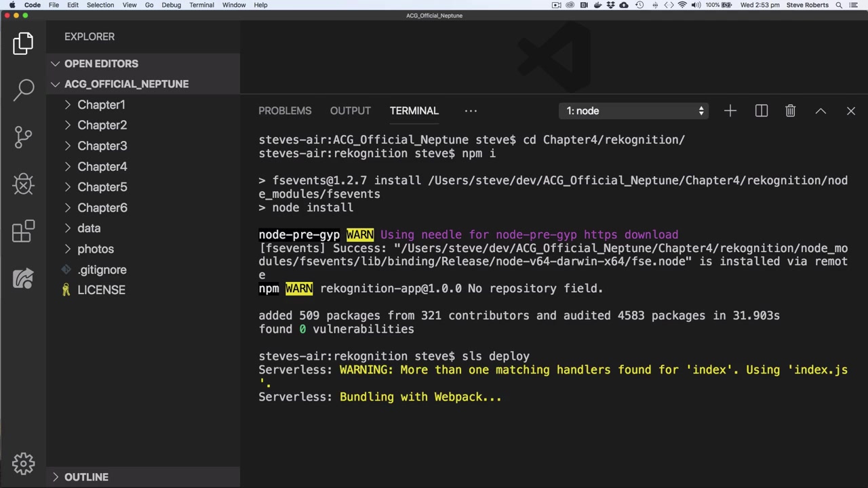This screenshot has height=488, width=868.
Task: Open the Search view in activity bar
Action: point(23,89)
